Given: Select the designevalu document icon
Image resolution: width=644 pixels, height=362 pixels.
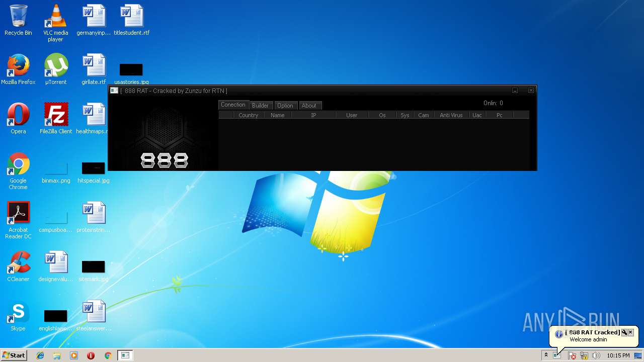Looking at the screenshot, I should coord(56,266).
